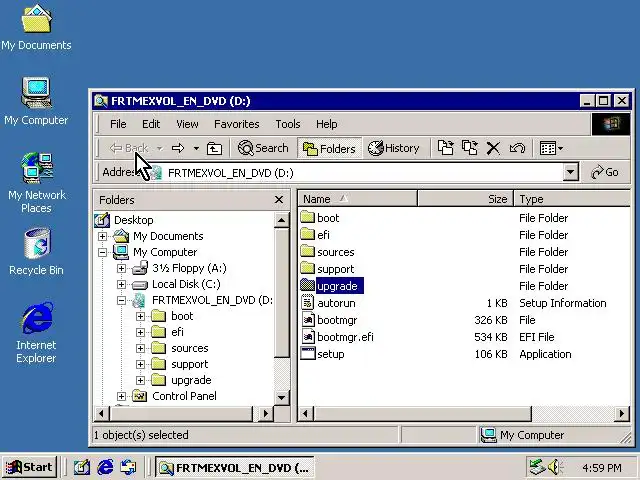Sort by the Size column header
Screen dimensions: 640x480
coord(465,199)
